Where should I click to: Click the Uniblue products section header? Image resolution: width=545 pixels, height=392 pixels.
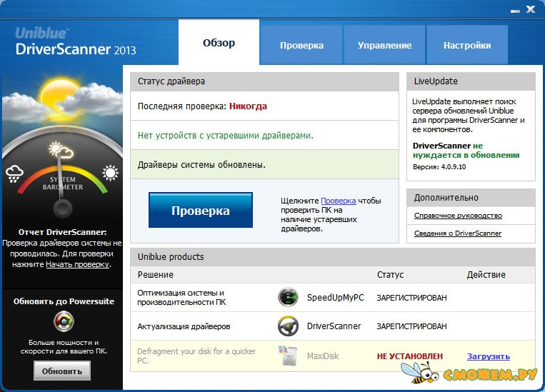(333, 257)
